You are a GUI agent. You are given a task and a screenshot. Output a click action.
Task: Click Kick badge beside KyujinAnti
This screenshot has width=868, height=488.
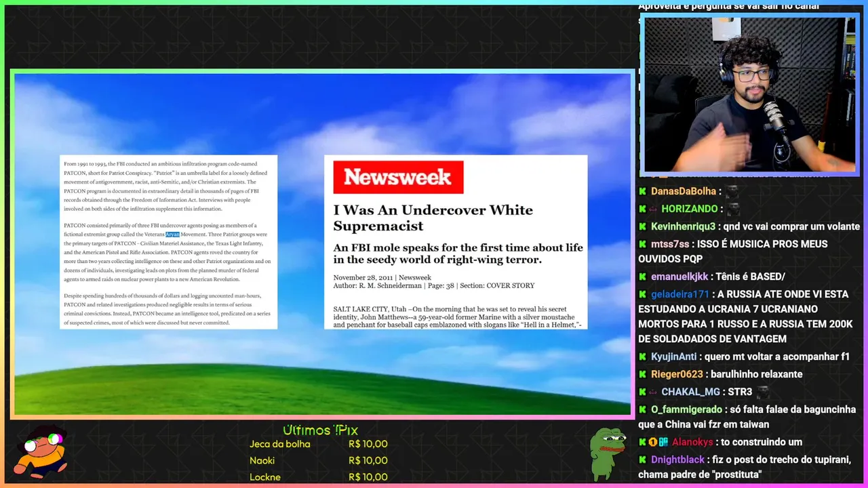click(643, 357)
